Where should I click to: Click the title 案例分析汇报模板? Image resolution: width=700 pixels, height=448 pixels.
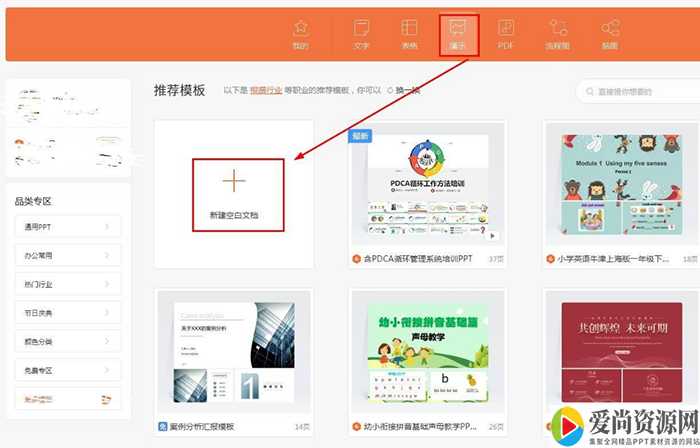(202, 427)
